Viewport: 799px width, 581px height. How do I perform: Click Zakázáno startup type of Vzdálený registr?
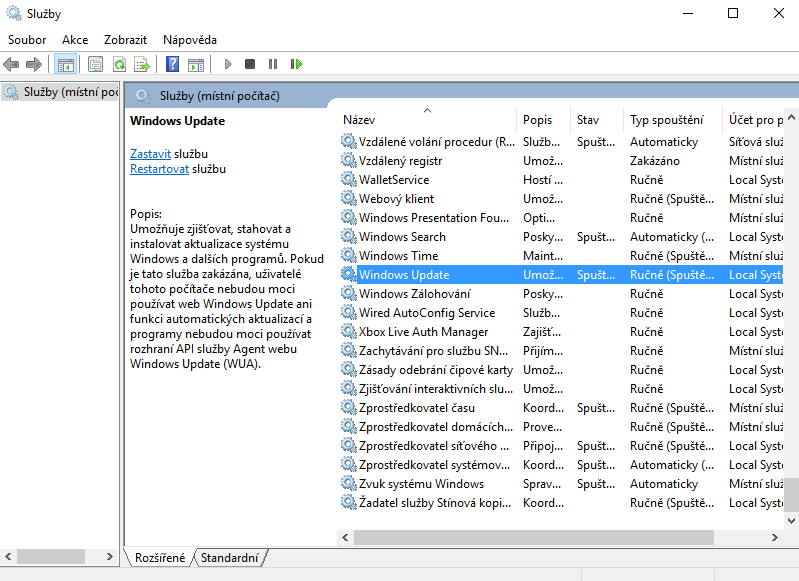pyautogui.click(x=654, y=161)
